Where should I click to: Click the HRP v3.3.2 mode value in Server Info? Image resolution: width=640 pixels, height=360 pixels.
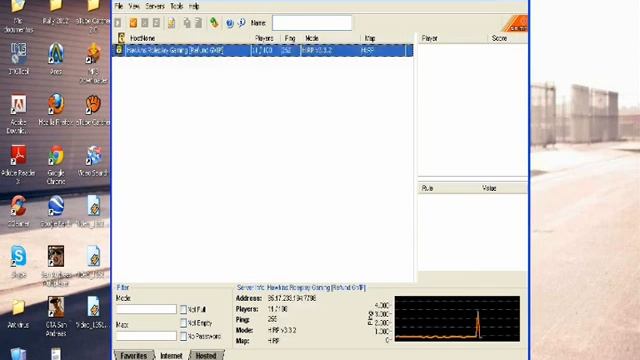tap(282, 330)
